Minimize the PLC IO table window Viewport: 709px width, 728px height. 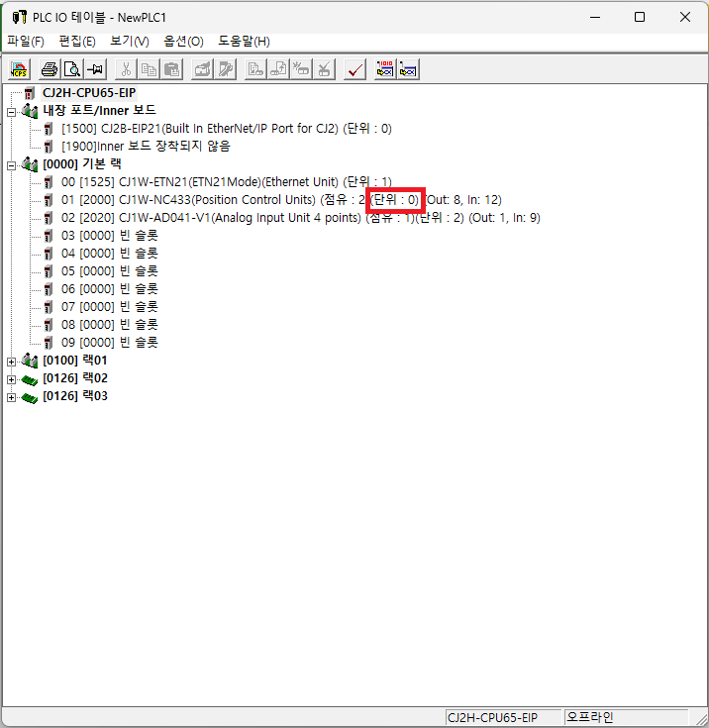click(595, 17)
